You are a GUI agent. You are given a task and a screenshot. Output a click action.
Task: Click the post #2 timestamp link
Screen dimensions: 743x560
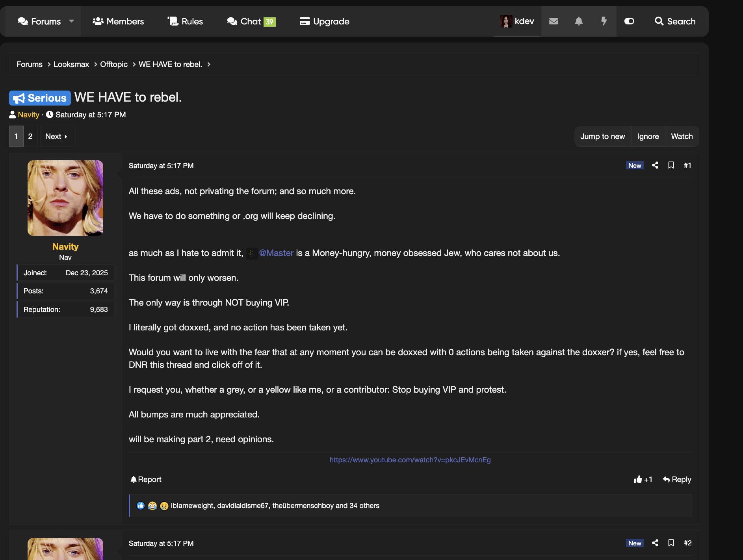click(161, 543)
